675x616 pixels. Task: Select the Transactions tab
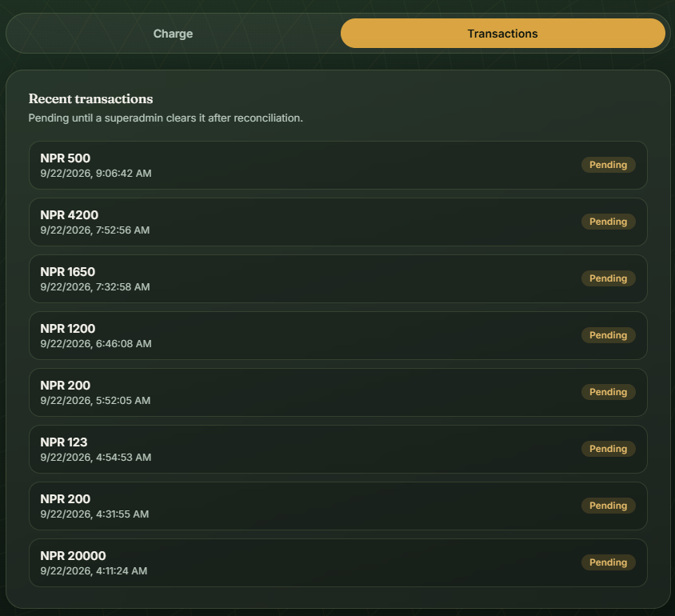(502, 34)
